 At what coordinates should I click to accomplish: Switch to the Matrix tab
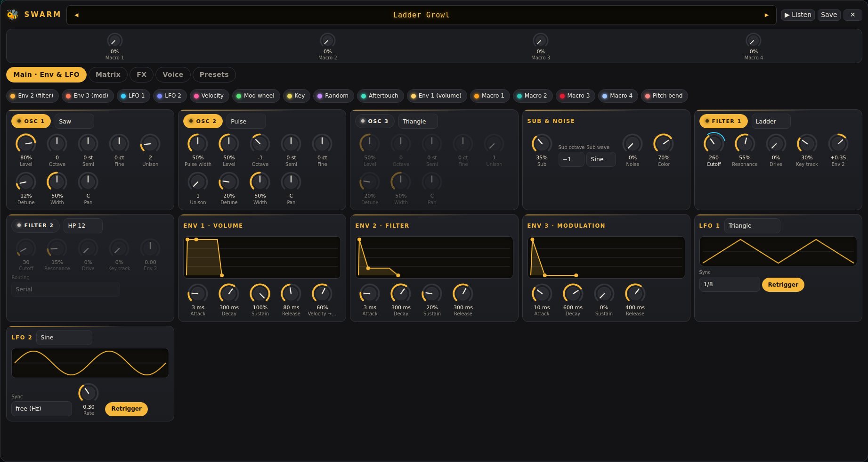point(108,74)
